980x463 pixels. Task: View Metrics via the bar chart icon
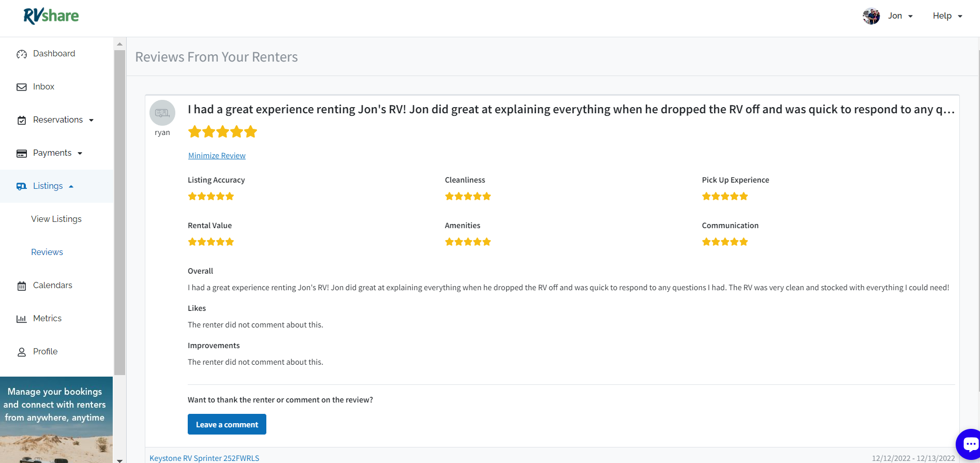click(x=21, y=318)
